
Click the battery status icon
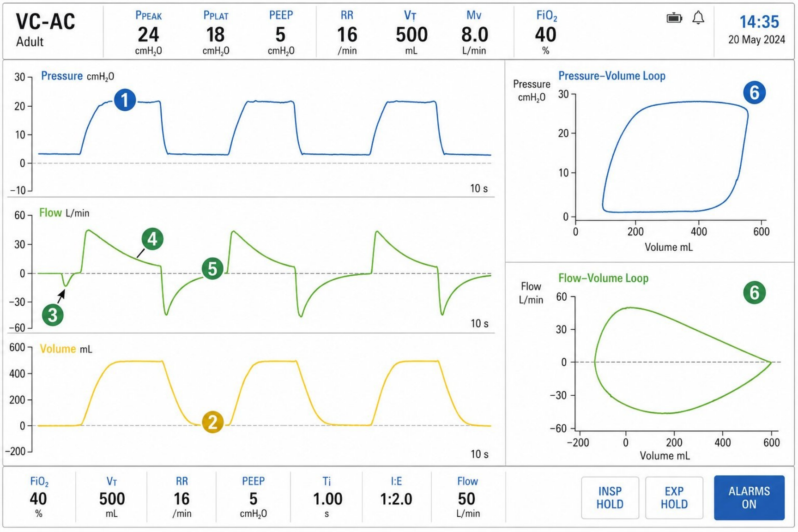pyautogui.click(x=674, y=18)
